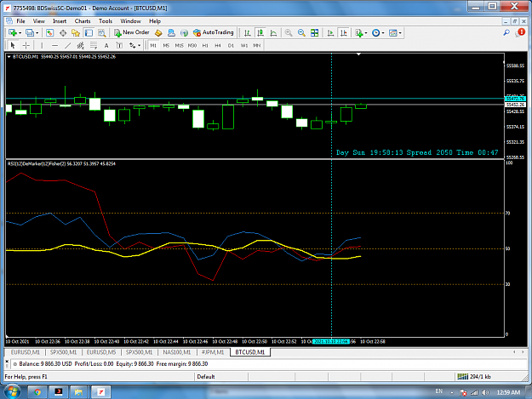Click the Arrows objects icon
The width and height of the screenshot is (532, 399).
(132, 45)
